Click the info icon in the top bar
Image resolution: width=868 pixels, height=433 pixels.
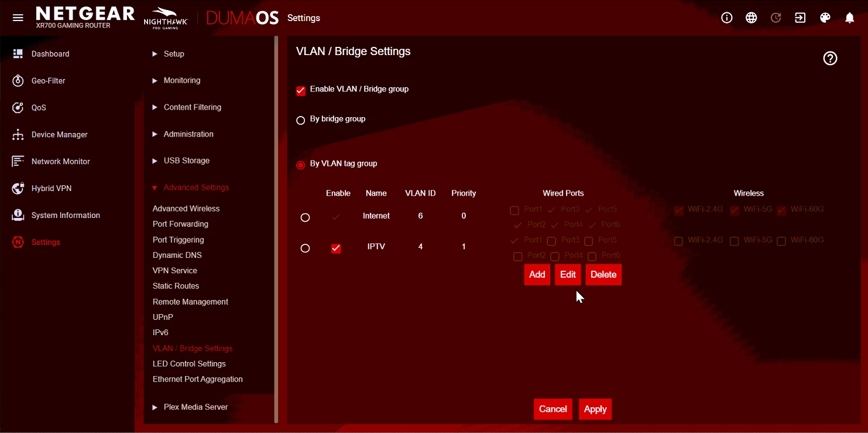(x=727, y=18)
